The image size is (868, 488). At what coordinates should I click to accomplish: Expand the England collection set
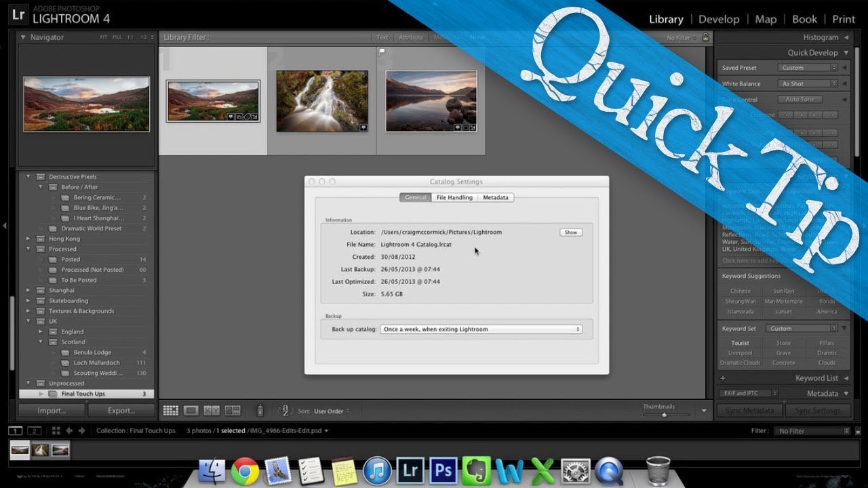(x=41, y=332)
